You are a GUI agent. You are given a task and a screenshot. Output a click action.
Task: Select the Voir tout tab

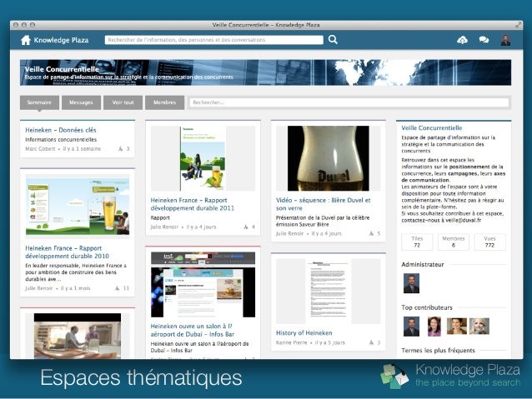[x=123, y=102]
